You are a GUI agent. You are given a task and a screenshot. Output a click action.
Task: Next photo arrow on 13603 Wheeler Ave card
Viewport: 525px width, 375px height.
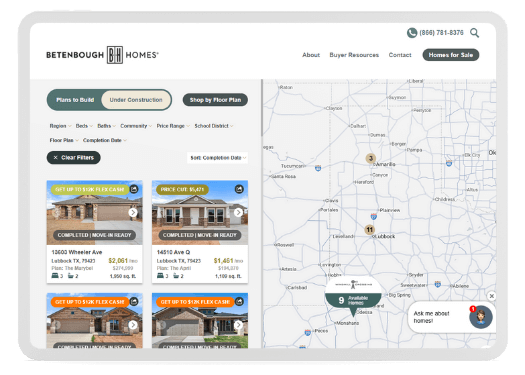point(133,212)
